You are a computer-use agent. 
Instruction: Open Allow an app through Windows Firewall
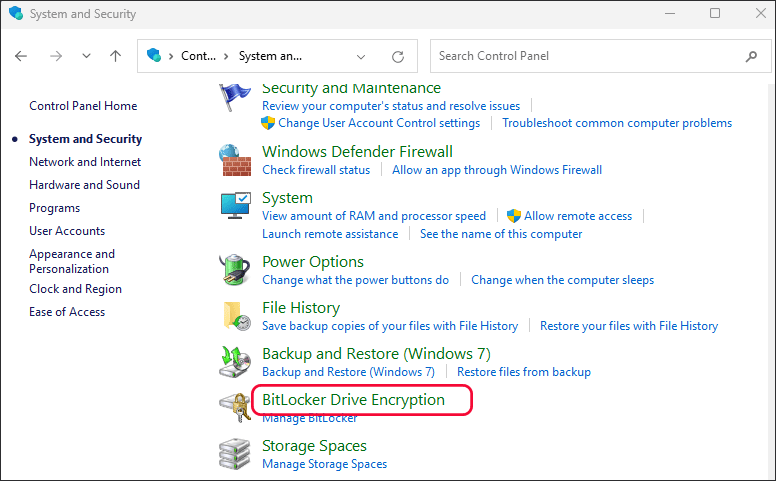point(497,170)
